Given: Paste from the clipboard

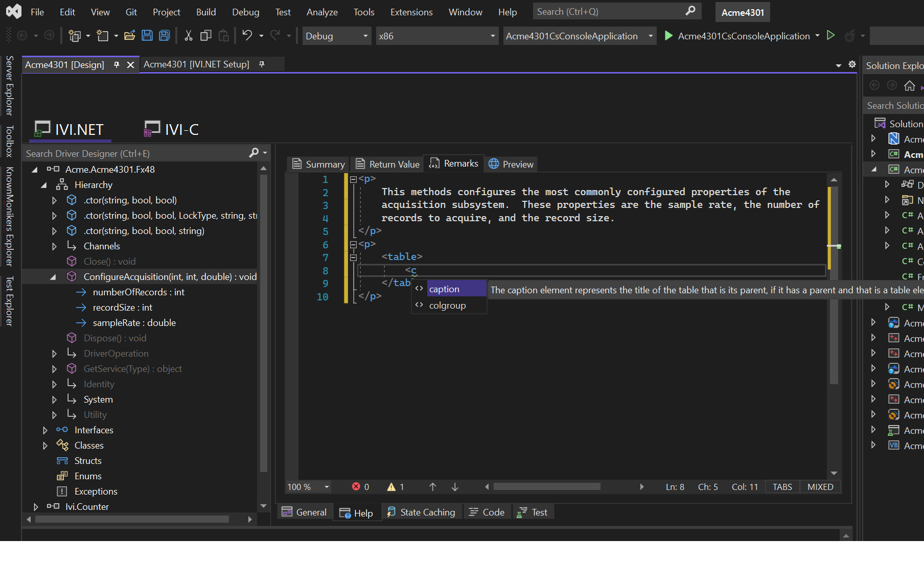Looking at the screenshot, I should coord(223,35).
